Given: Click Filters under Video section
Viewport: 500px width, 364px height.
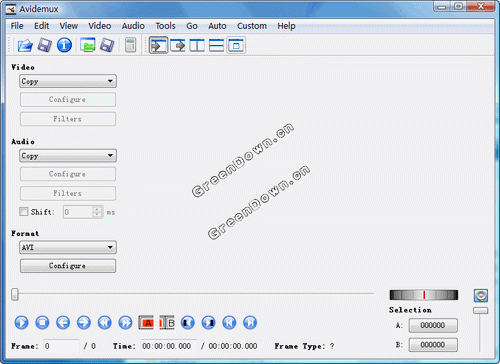Looking at the screenshot, I should [68, 119].
